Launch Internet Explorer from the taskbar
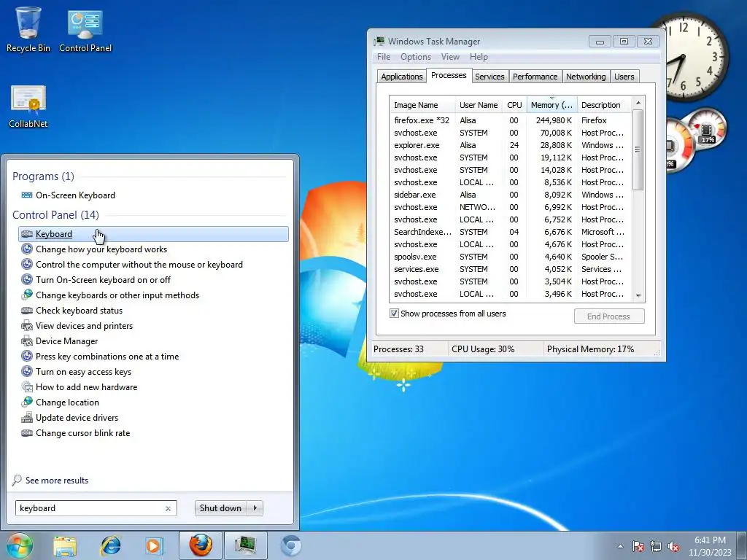Viewport: 747px width, 560px height. (x=110, y=545)
